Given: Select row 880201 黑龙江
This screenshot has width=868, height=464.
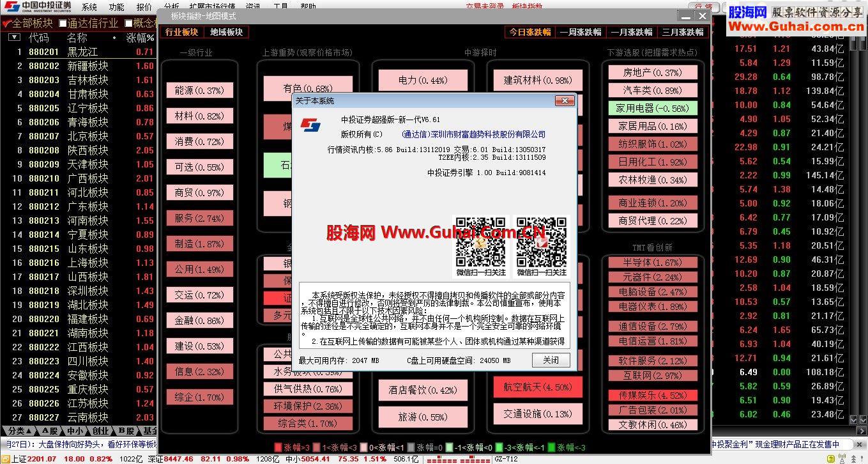Looking at the screenshot, I should point(79,52).
